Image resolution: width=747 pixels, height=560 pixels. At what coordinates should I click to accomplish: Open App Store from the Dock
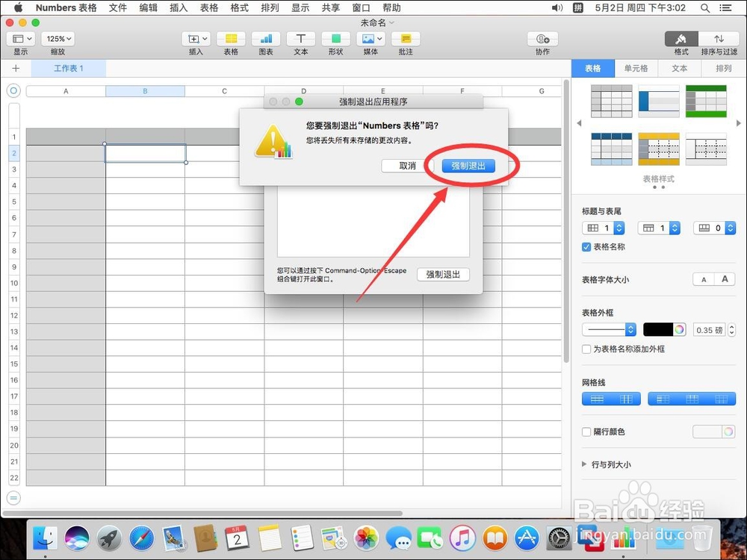(x=527, y=538)
